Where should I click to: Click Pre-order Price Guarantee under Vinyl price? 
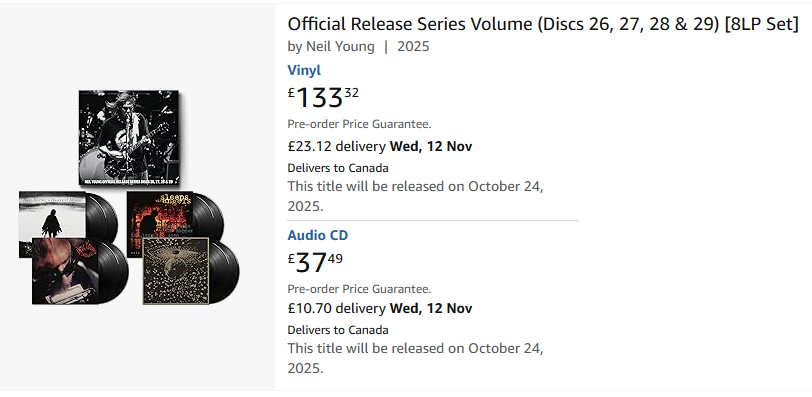click(x=359, y=124)
